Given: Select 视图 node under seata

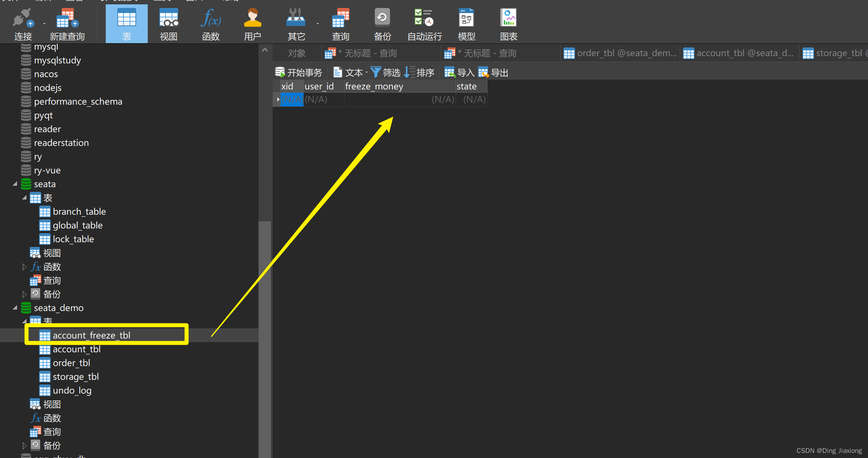Looking at the screenshot, I should tap(52, 253).
